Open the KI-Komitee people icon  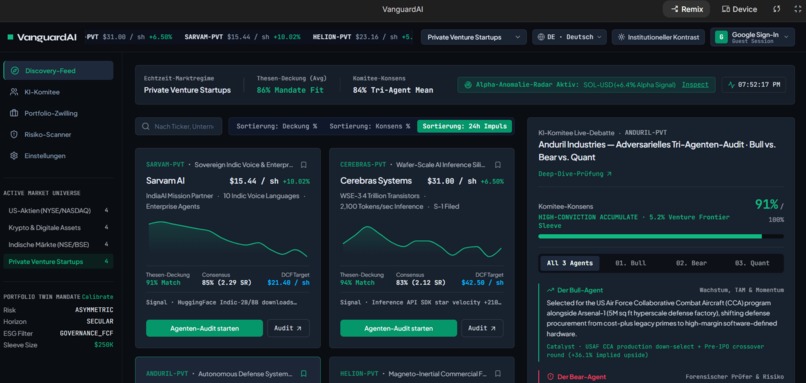tap(14, 92)
